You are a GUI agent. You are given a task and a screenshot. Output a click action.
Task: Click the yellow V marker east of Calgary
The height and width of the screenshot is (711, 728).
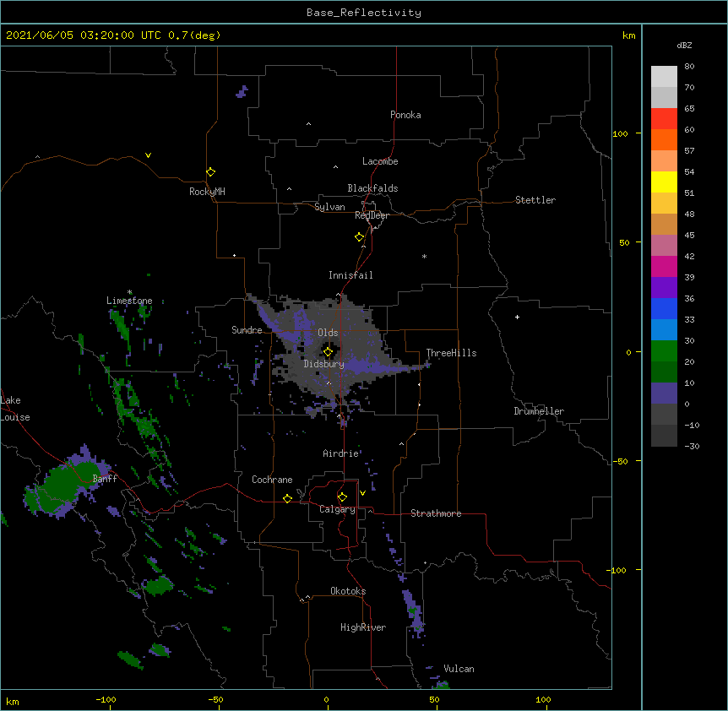[362, 493]
